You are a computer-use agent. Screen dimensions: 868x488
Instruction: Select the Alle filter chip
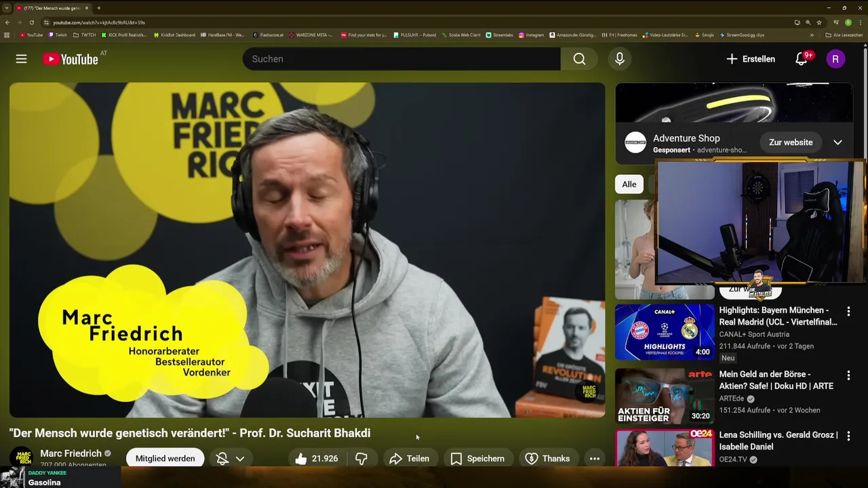(x=629, y=184)
